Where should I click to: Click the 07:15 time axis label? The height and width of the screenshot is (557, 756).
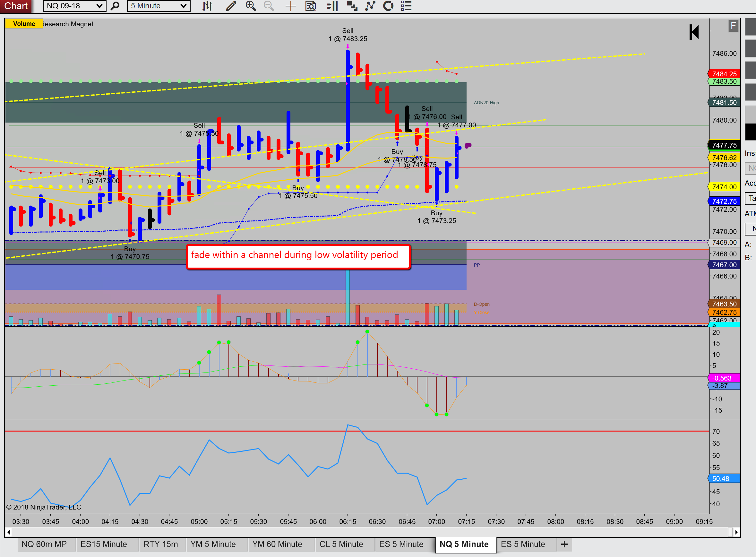(x=466, y=522)
